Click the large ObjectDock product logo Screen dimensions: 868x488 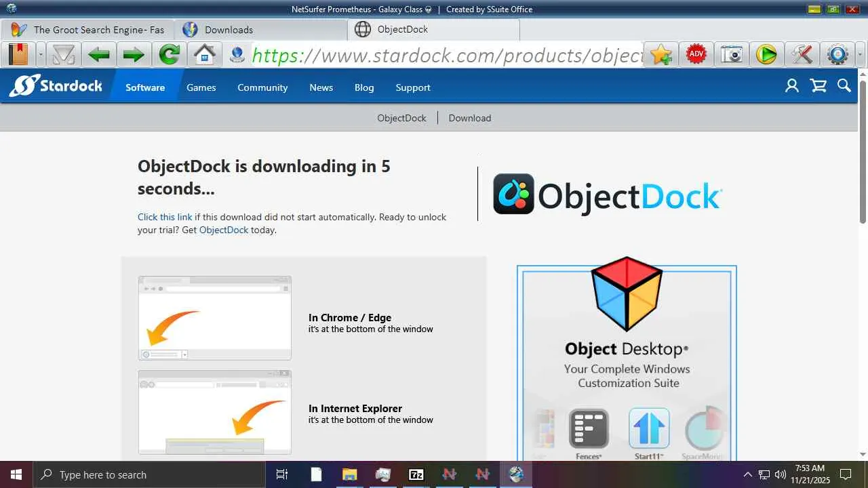tap(608, 195)
